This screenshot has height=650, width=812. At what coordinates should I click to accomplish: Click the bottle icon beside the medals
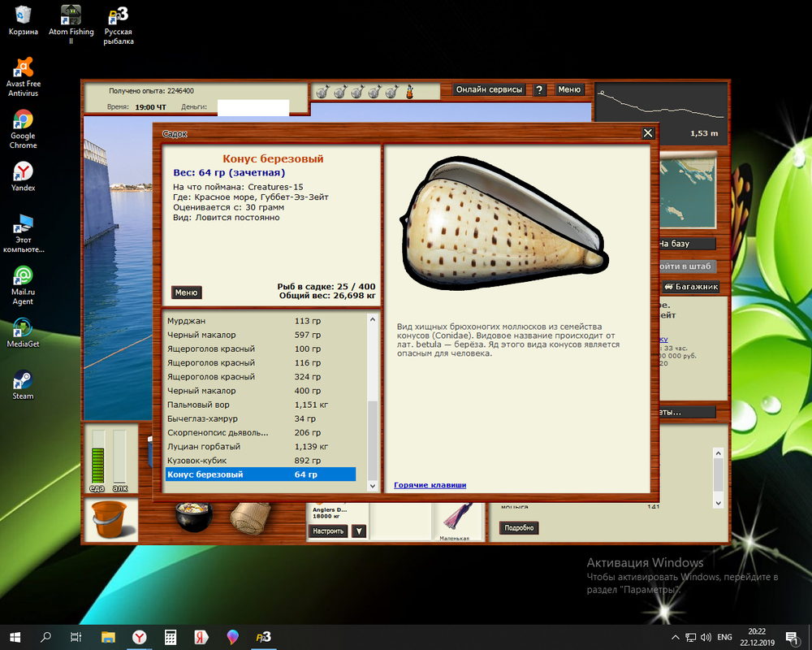pos(409,91)
